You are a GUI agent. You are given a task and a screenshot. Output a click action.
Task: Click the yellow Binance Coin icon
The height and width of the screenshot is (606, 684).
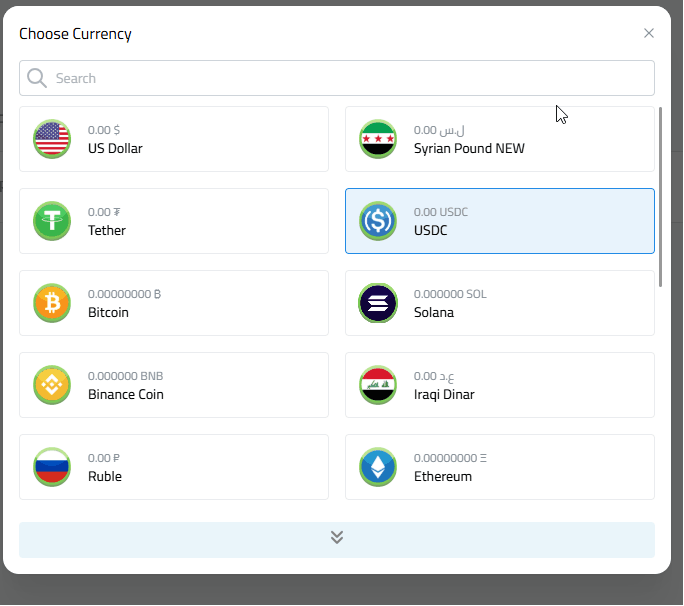click(x=52, y=385)
